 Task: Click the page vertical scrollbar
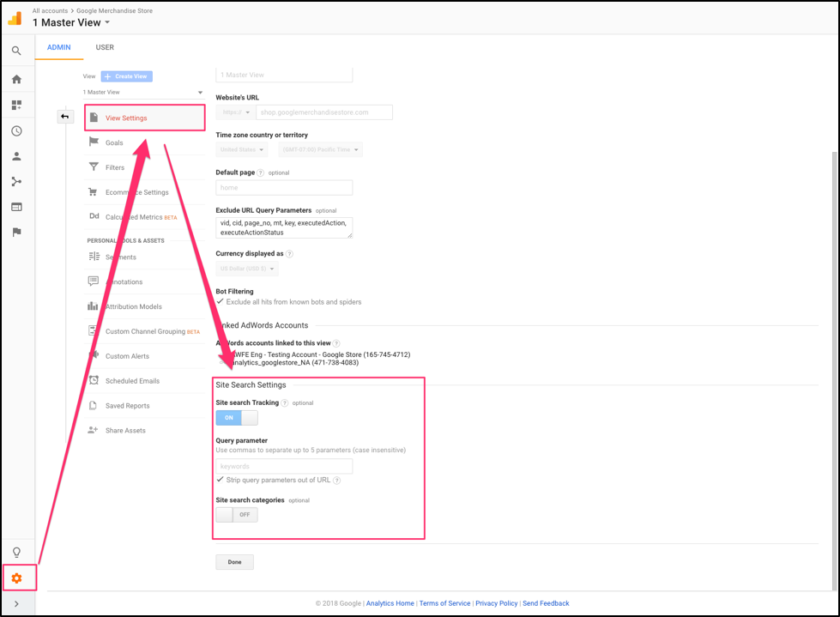(x=835, y=370)
